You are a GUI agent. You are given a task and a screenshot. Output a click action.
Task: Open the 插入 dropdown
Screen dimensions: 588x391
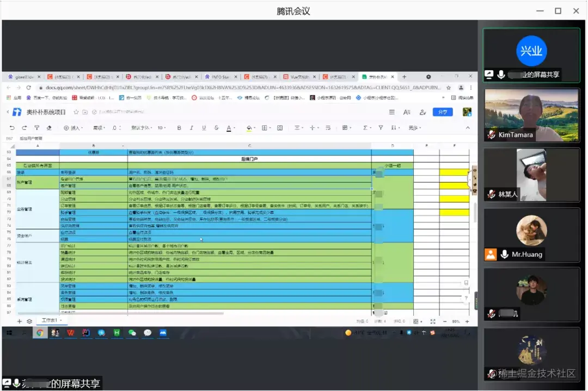[x=73, y=128]
